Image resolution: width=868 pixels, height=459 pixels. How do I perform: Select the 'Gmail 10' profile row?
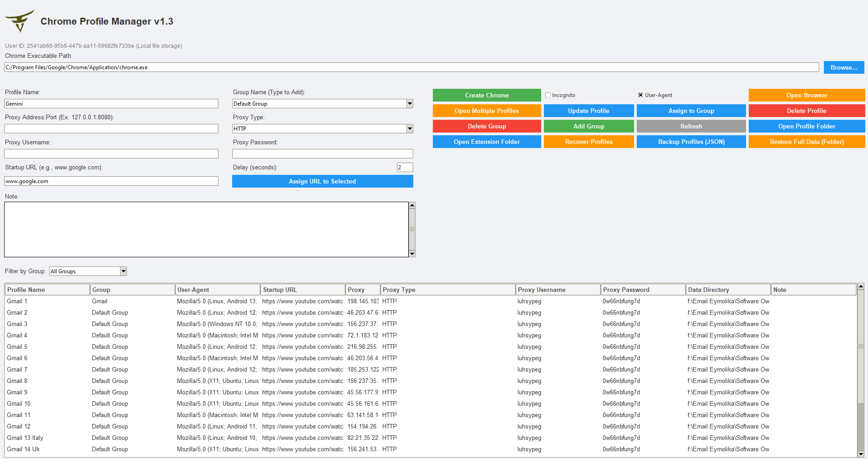431,404
